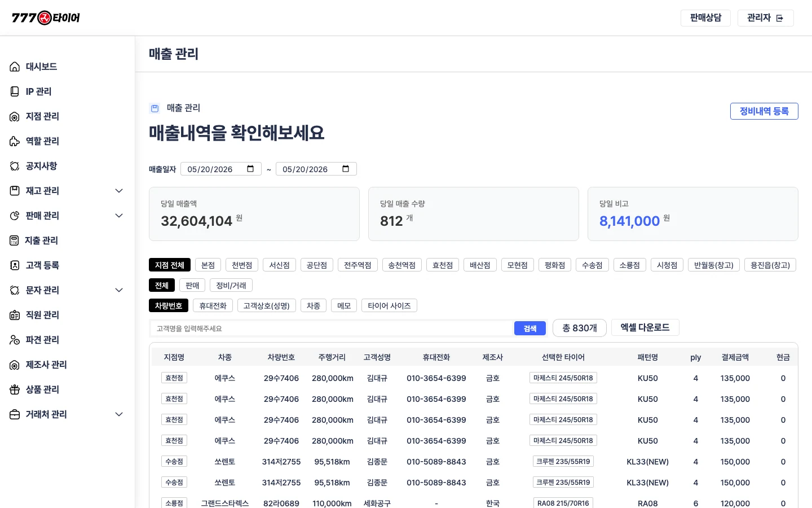Image resolution: width=812 pixels, height=508 pixels.
Task: Click the 지출 관리 calculator icon
Action: tap(14, 240)
